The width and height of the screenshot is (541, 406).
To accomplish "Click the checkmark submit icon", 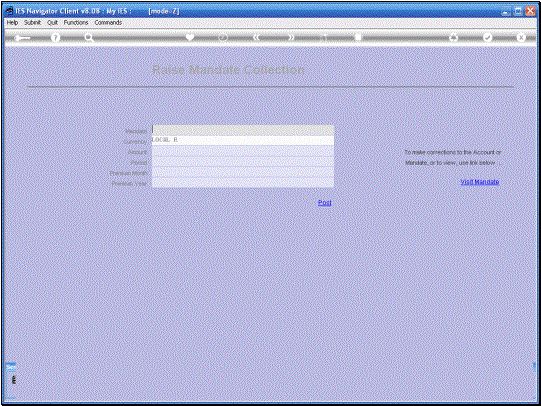I will coord(487,37).
